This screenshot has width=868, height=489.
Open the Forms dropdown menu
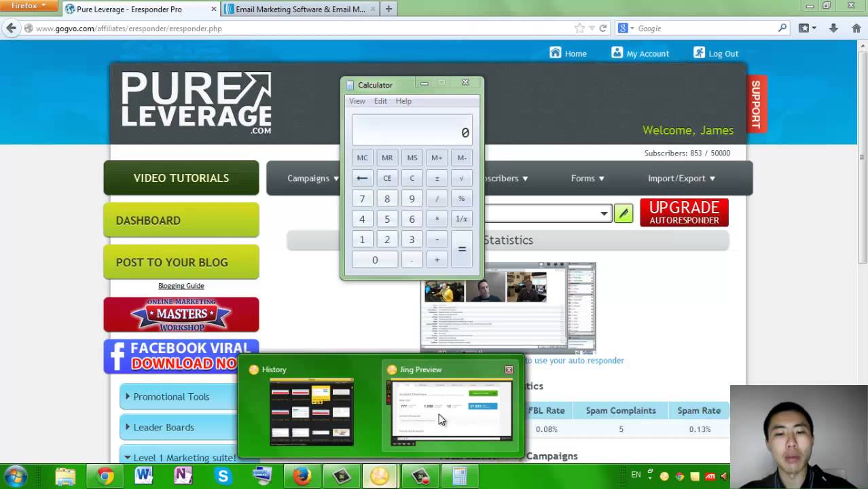coord(587,178)
